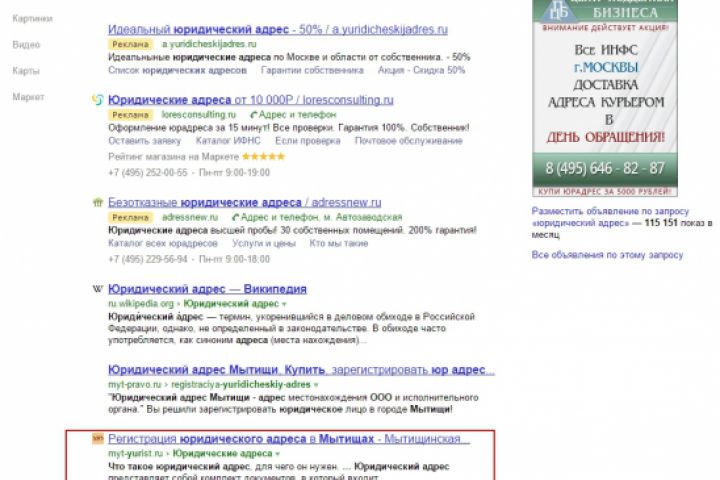The width and height of the screenshot is (720, 480).
Task: Open 'Гарантии собственника' sitelink
Action: (312, 70)
